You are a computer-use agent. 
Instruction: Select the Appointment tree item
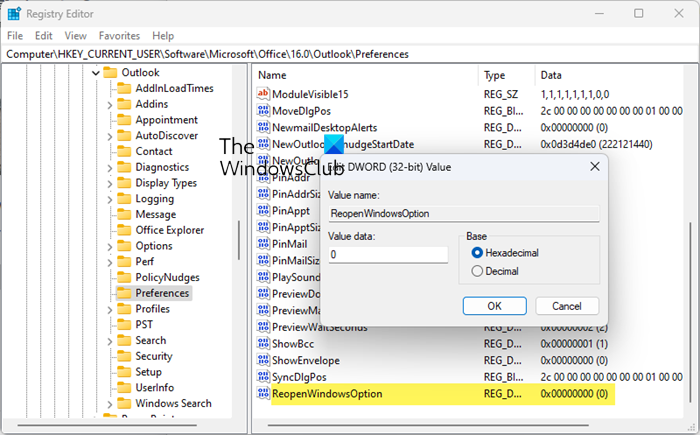point(166,120)
